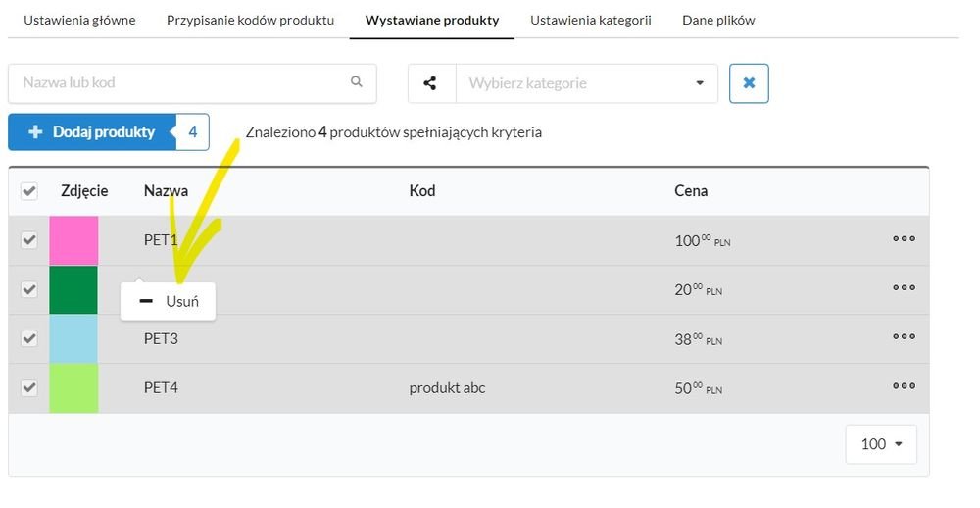Switch to Przypisanie kodów produktu tab
This screenshot has width=980, height=508.
[x=250, y=20]
